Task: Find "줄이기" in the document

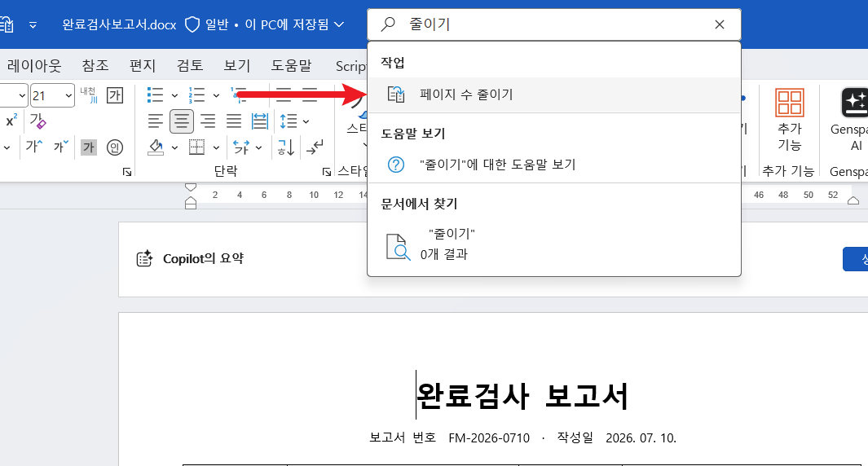Action: coord(553,244)
